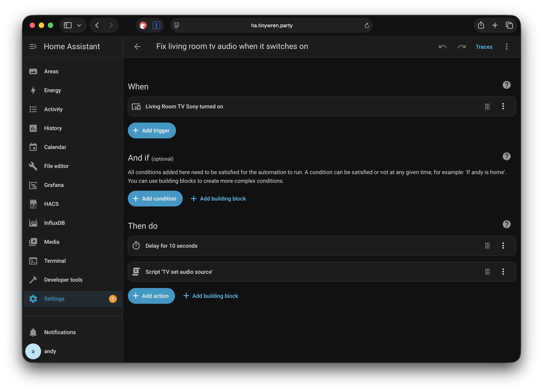Open options menu for the Sony TV trigger
The image size is (543, 392).
[503, 106]
